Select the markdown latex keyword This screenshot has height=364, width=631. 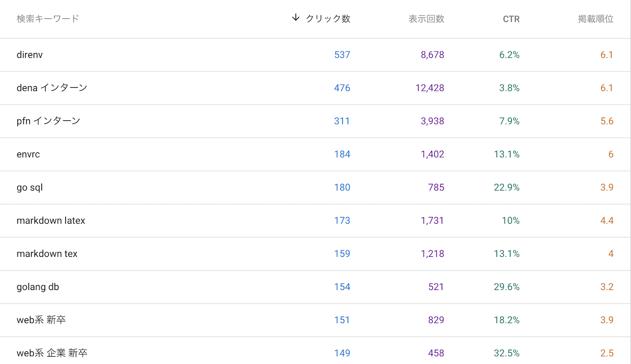pyautogui.click(x=50, y=221)
